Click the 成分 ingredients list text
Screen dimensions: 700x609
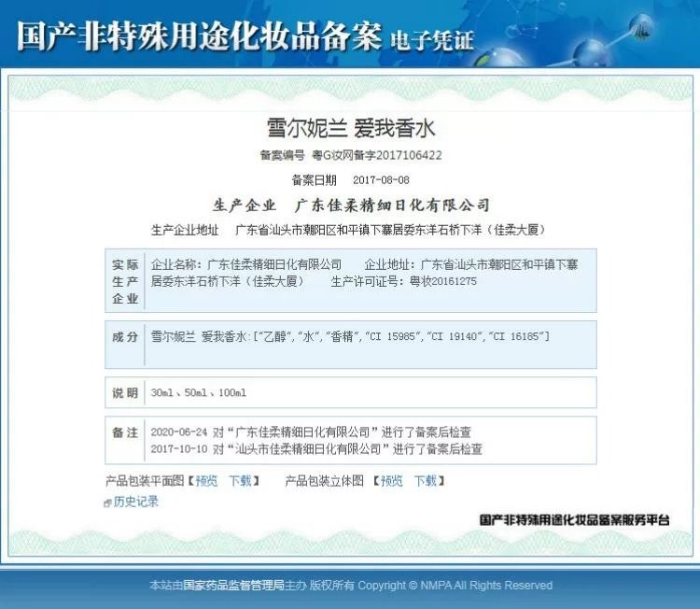[350, 336]
